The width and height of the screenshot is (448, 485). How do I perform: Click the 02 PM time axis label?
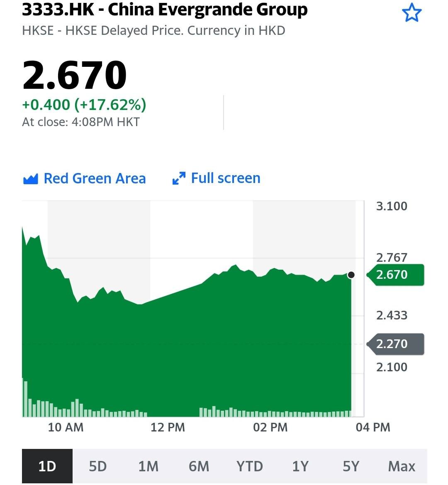click(x=270, y=427)
